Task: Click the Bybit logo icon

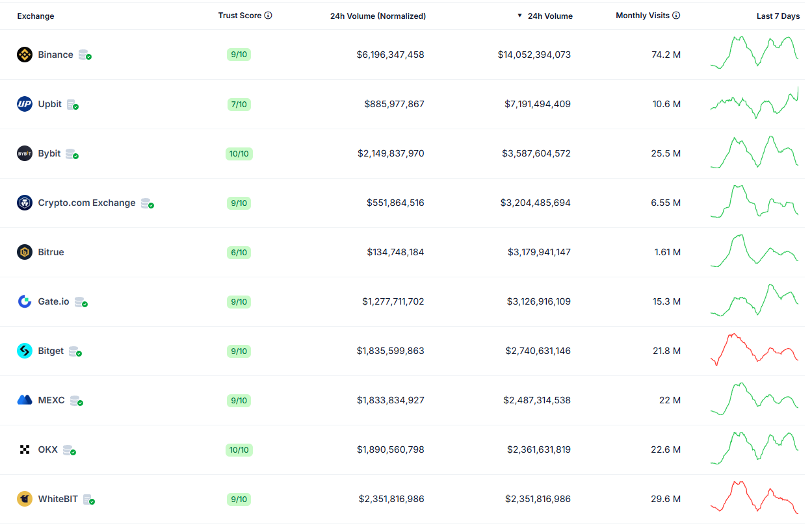Action: click(x=25, y=153)
